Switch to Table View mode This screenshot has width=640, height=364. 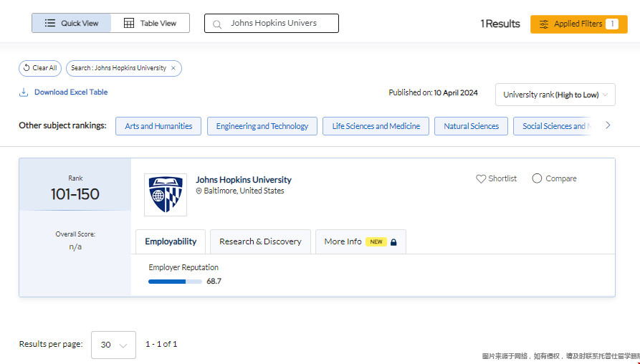(150, 23)
